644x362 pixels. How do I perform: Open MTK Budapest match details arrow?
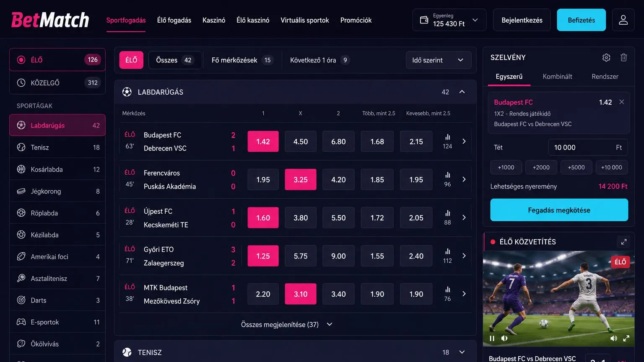(464, 294)
